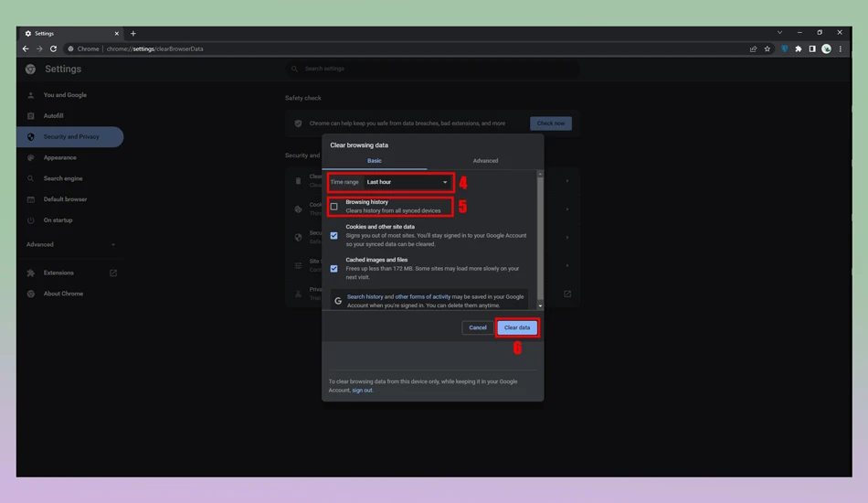The width and height of the screenshot is (868, 503).
Task: Click the share page icon
Action: click(754, 48)
